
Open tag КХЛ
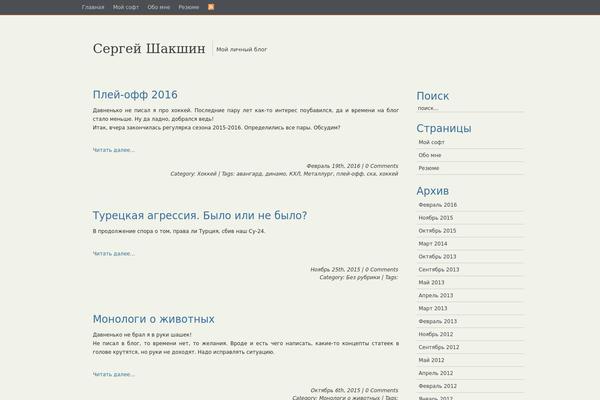[x=295, y=174]
